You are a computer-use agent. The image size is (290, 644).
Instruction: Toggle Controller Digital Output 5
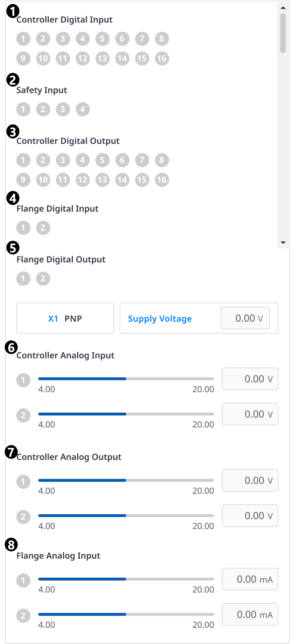pyautogui.click(x=102, y=160)
